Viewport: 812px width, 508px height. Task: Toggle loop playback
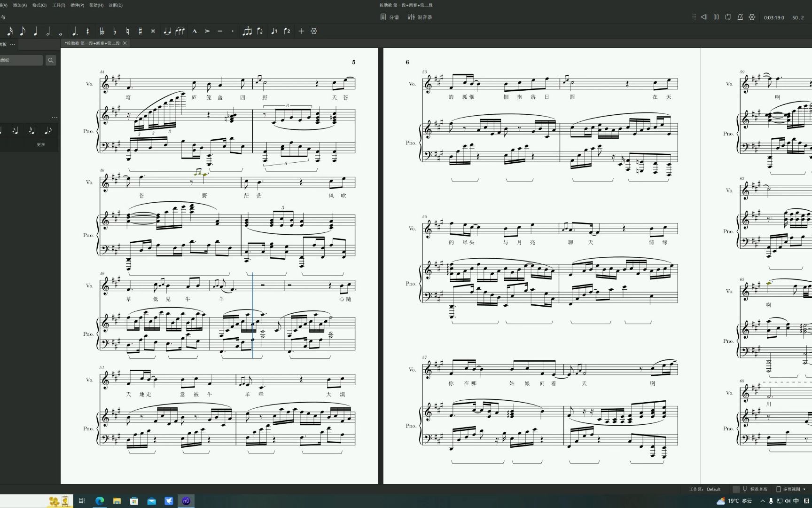pos(728,17)
